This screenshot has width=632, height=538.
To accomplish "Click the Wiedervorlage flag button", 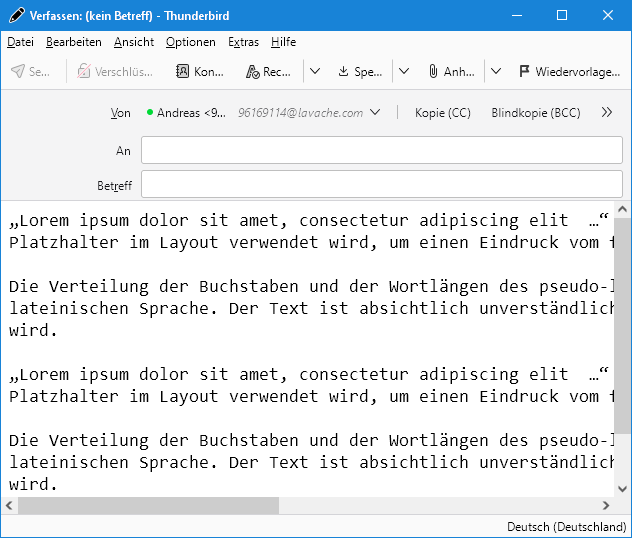I will [x=569, y=72].
